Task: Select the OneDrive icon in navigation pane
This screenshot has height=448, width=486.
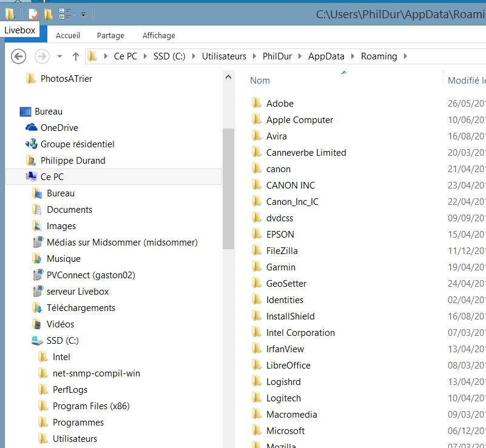Action: (32, 128)
